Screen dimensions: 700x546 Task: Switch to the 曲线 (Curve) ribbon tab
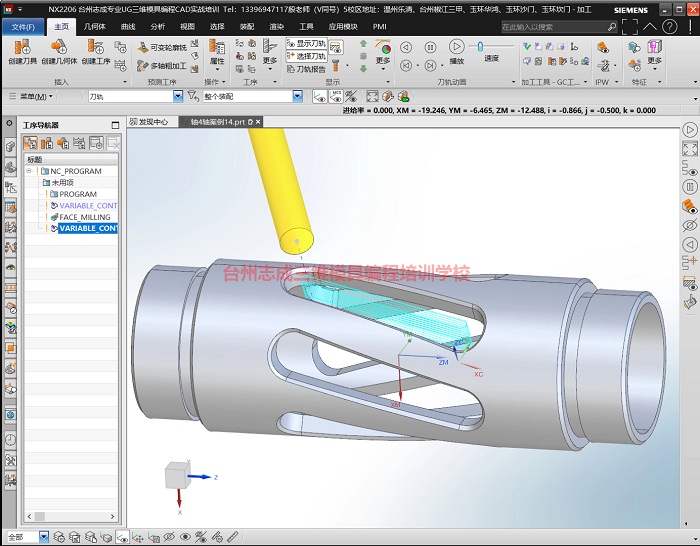tap(128, 27)
